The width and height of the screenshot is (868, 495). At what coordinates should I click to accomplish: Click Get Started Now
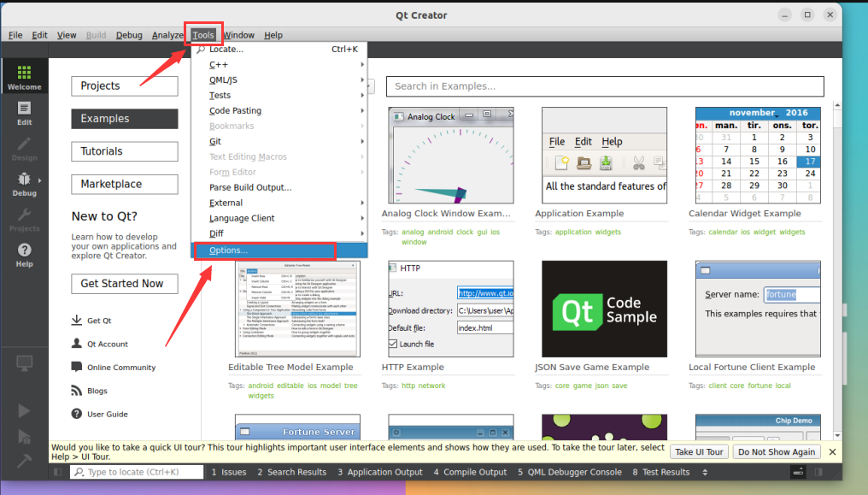tap(125, 284)
